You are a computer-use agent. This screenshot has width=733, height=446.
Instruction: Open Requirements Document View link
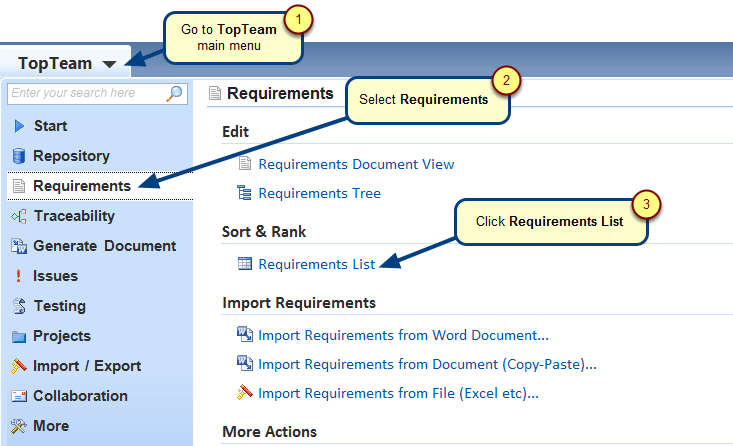[356, 164]
